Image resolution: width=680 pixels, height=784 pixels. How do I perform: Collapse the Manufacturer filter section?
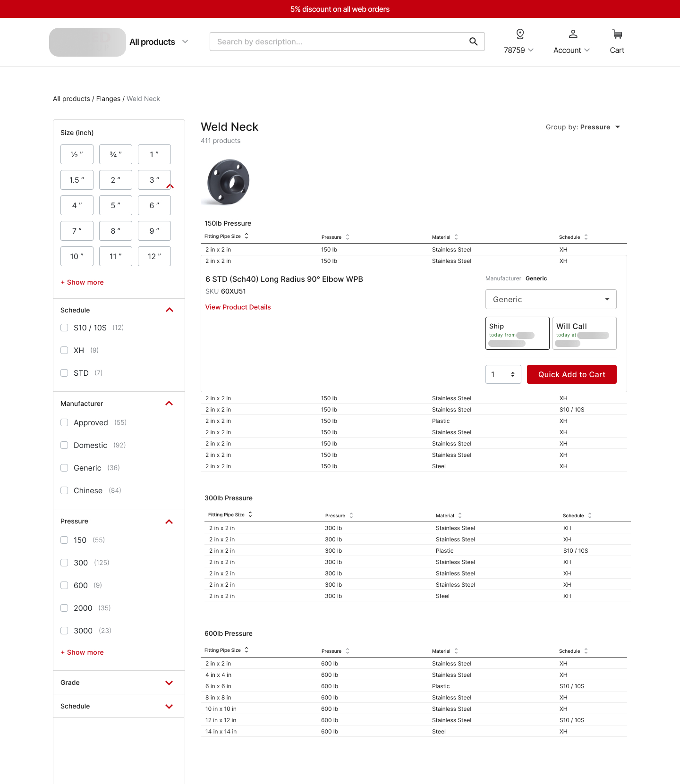point(169,404)
